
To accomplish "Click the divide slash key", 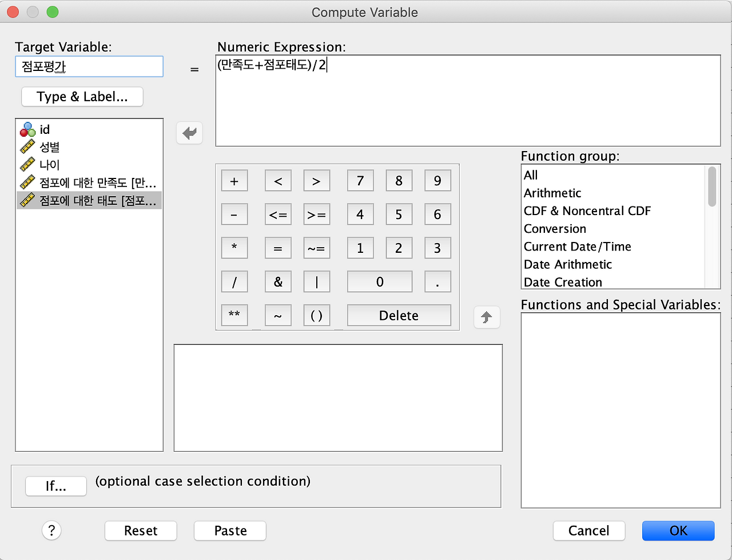I will pyautogui.click(x=234, y=281).
